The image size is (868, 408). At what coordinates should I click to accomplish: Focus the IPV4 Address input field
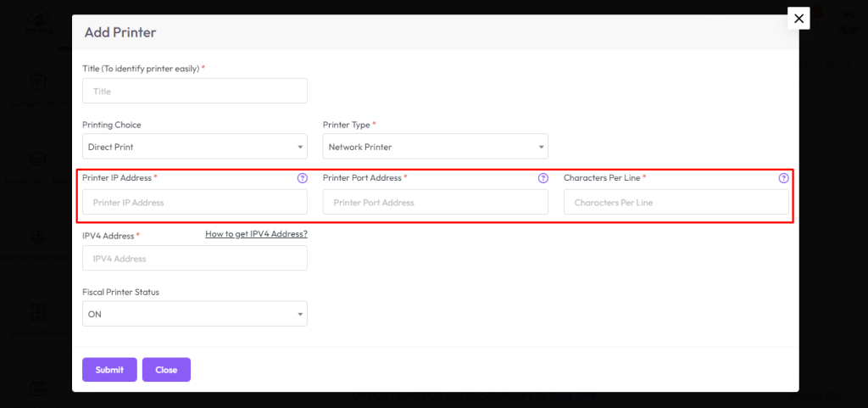point(195,258)
